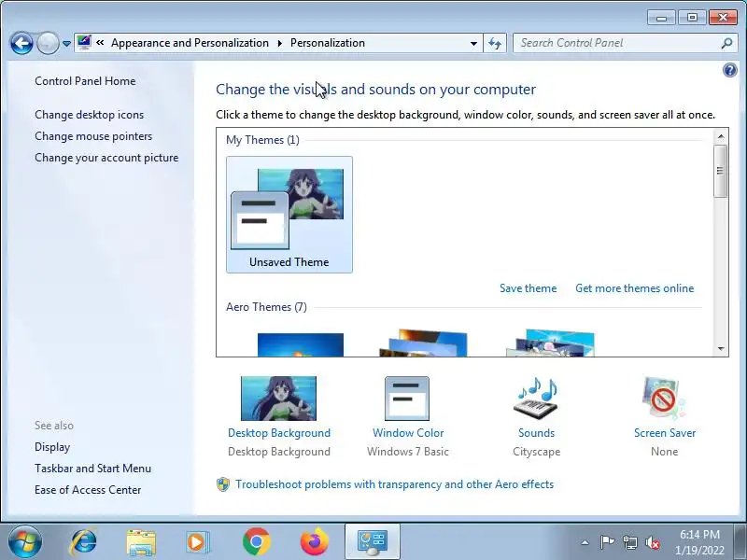Click the Control Panel taskbar button
Image resolution: width=747 pixels, height=560 pixels.
coord(373,542)
